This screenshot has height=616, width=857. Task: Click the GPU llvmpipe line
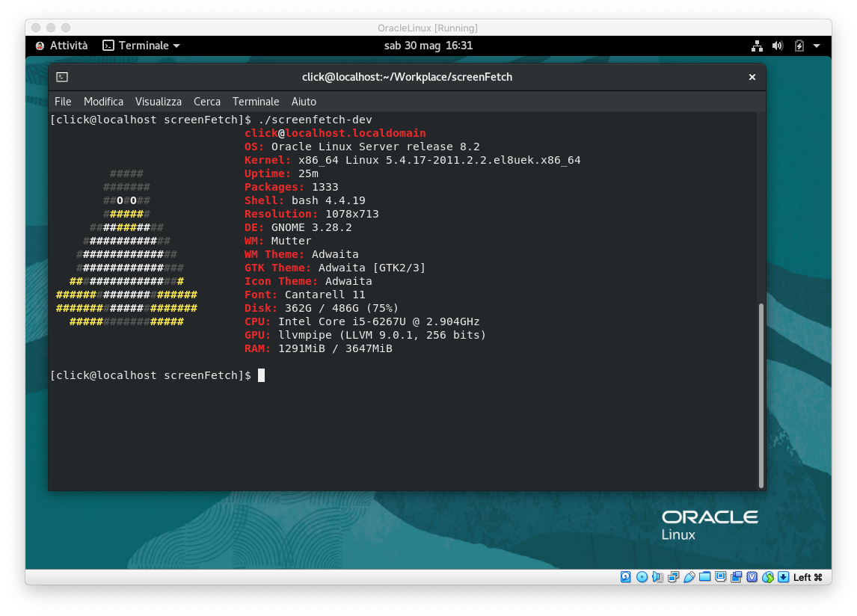[x=365, y=335]
